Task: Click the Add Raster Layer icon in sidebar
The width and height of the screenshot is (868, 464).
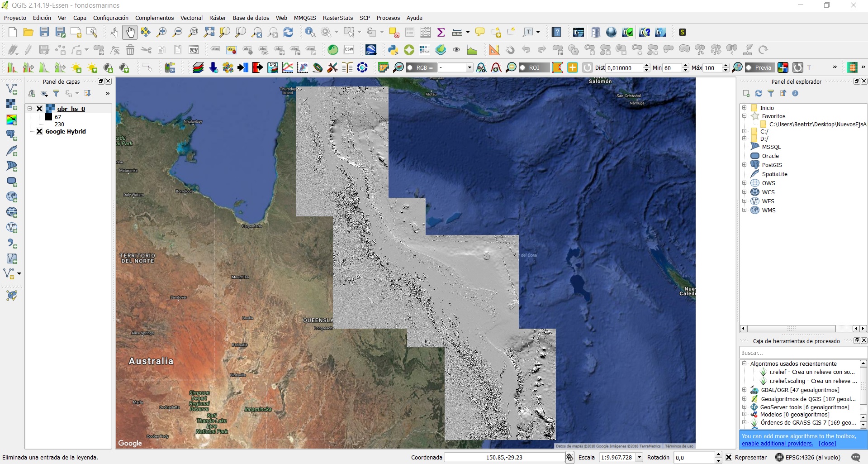Action: pyautogui.click(x=12, y=104)
